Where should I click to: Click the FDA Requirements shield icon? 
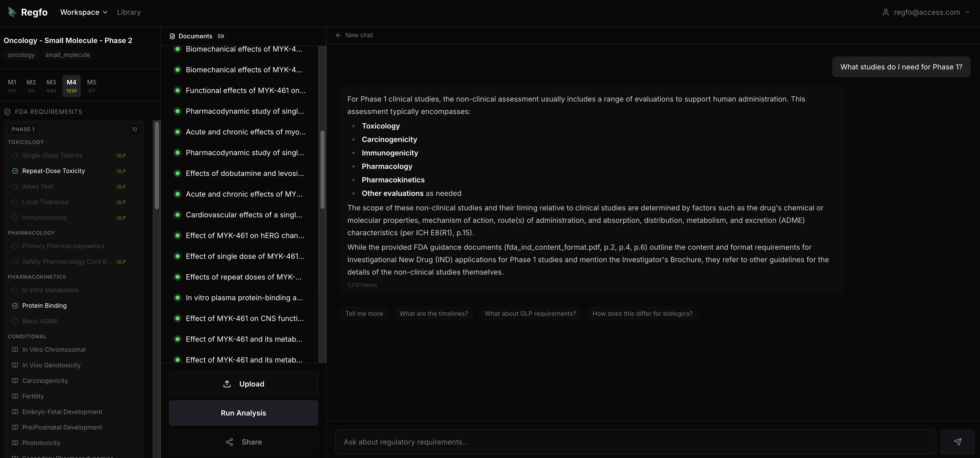8,112
